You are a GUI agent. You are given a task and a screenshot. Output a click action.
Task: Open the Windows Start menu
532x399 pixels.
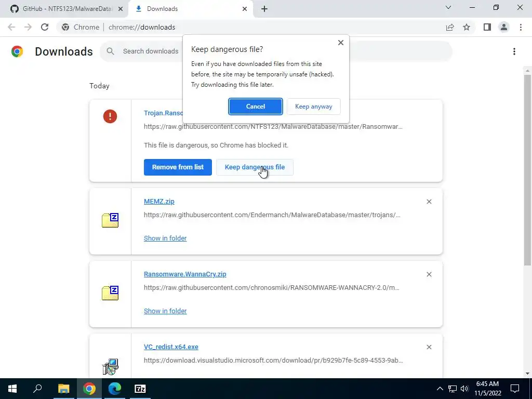(12, 389)
